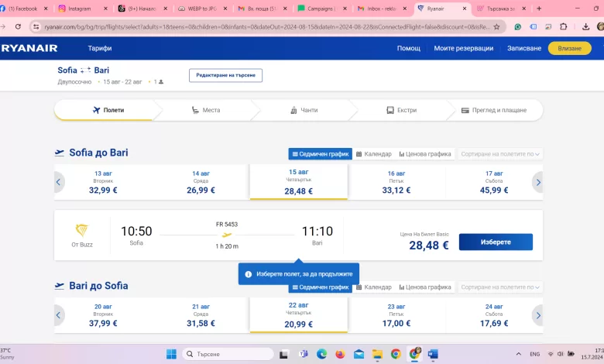The width and height of the screenshot is (604, 364).
Task: Click the volume icon in system tray
Action: pos(561,354)
